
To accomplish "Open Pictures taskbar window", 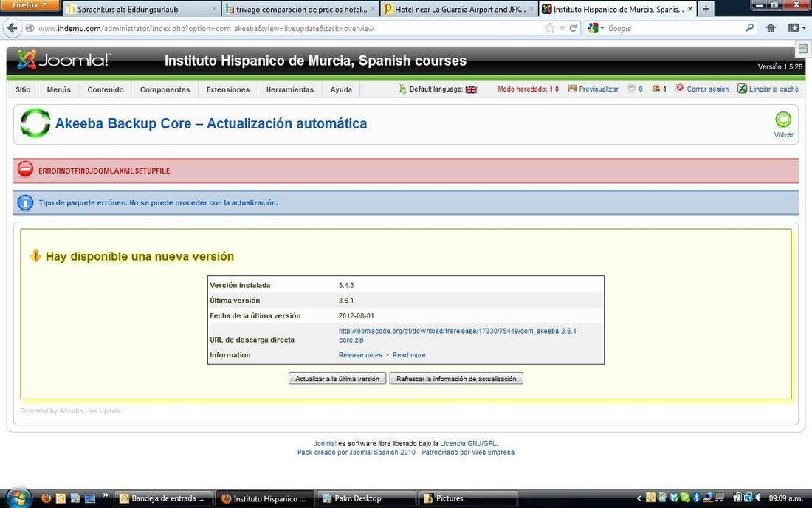I will [468, 498].
